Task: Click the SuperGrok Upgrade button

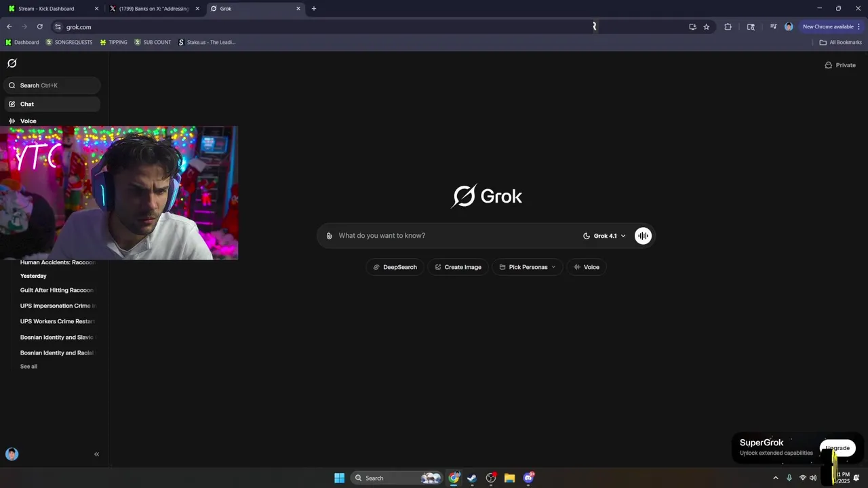Action: click(x=837, y=448)
